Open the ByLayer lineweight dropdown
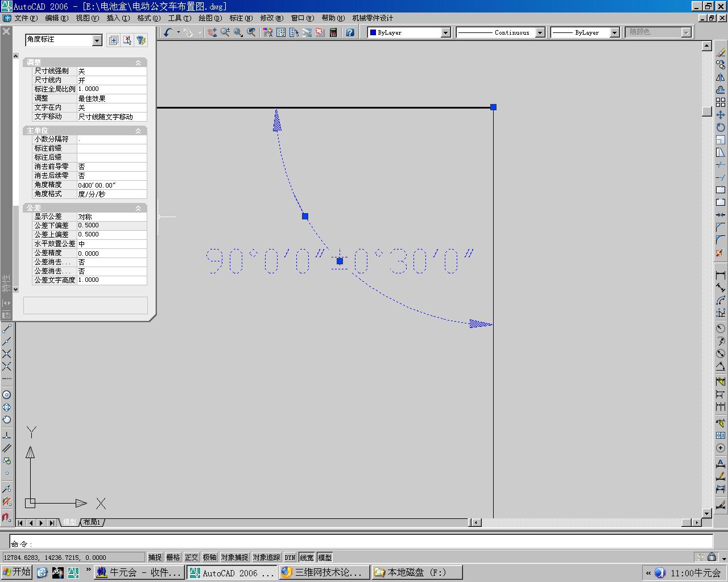 pyautogui.click(x=614, y=32)
